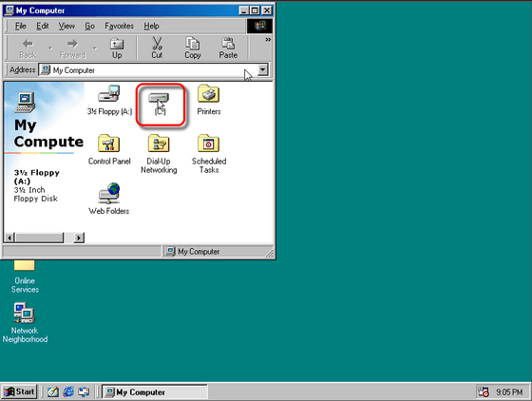
Task: Click the Forward toolbar button
Action: click(72, 48)
